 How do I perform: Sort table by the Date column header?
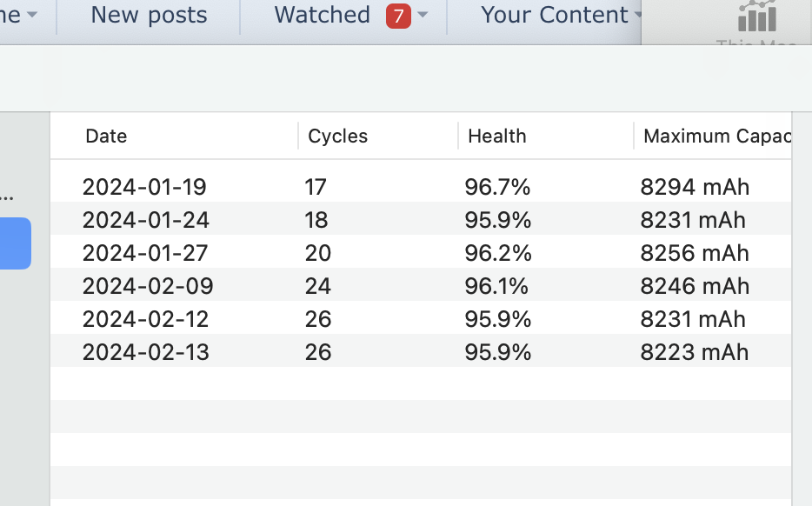point(106,136)
